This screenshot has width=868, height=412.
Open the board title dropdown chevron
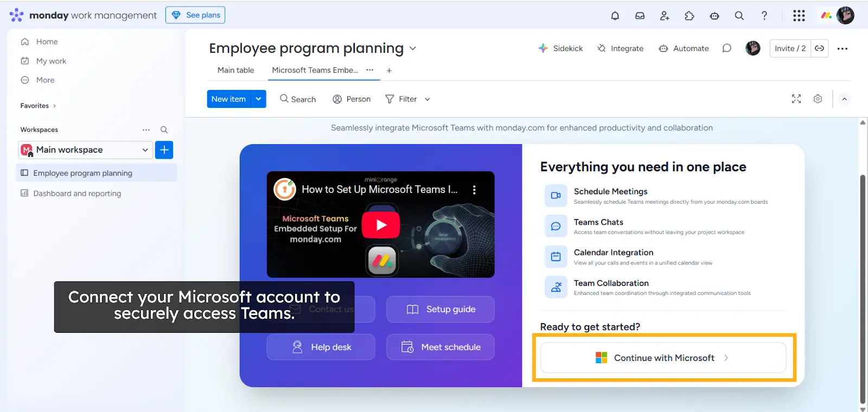coord(412,48)
